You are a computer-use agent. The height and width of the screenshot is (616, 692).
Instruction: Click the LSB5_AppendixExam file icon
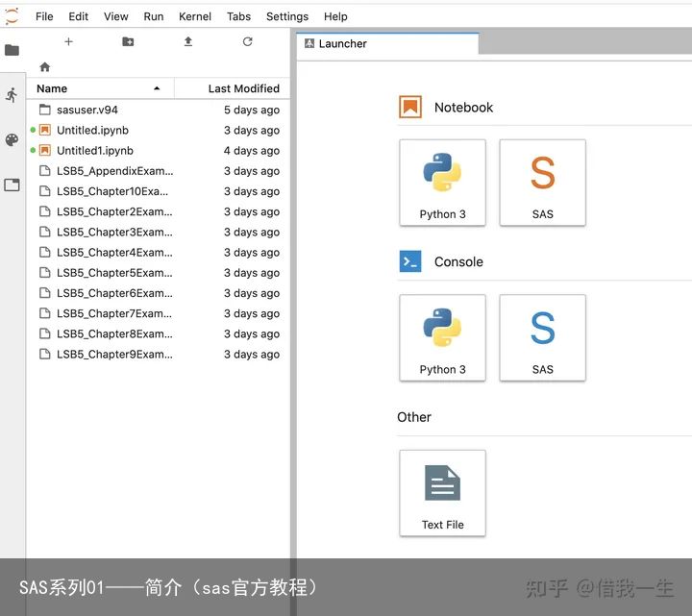(x=44, y=171)
